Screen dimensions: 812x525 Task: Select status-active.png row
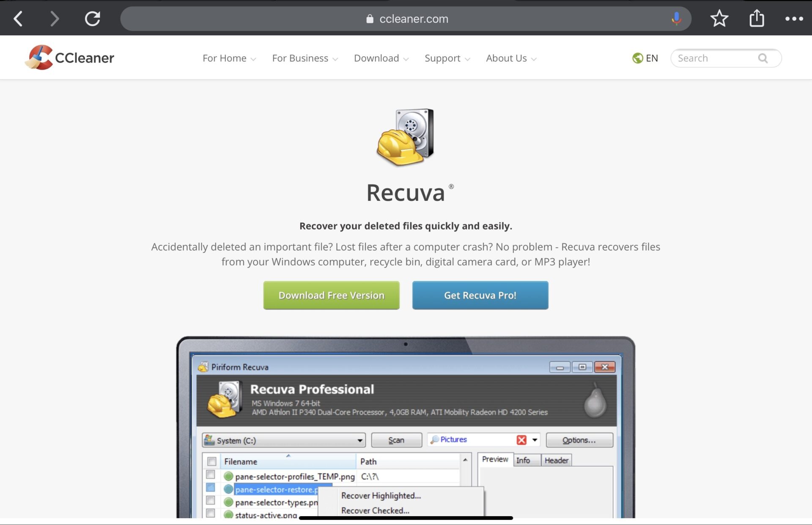tap(266, 514)
